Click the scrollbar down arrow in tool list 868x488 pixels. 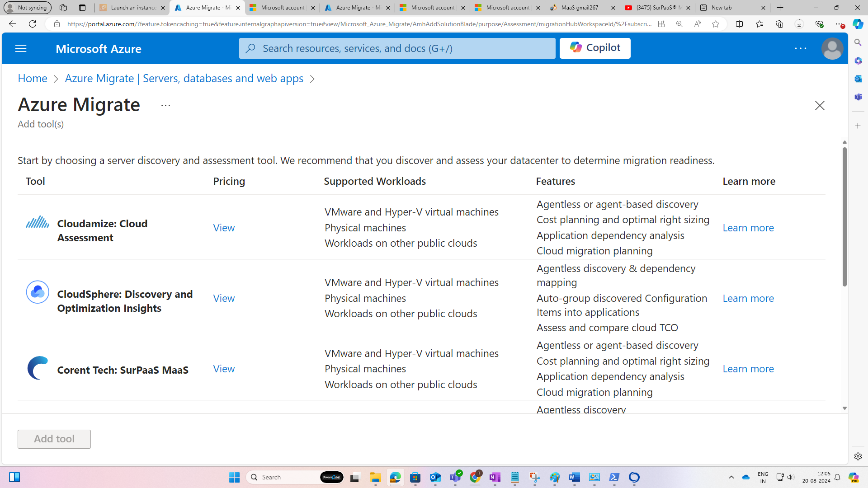[x=844, y=408]
